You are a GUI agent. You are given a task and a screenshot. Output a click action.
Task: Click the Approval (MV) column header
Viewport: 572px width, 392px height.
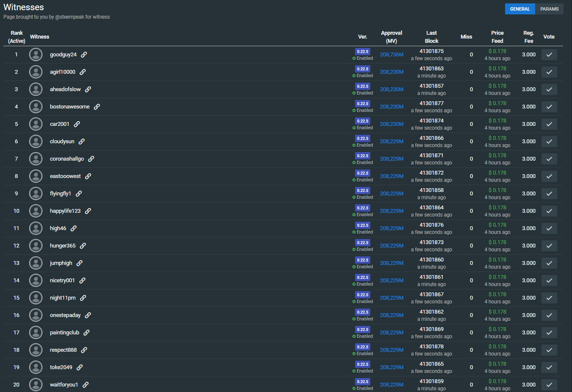pyautogui.click(x=392, y=37)
